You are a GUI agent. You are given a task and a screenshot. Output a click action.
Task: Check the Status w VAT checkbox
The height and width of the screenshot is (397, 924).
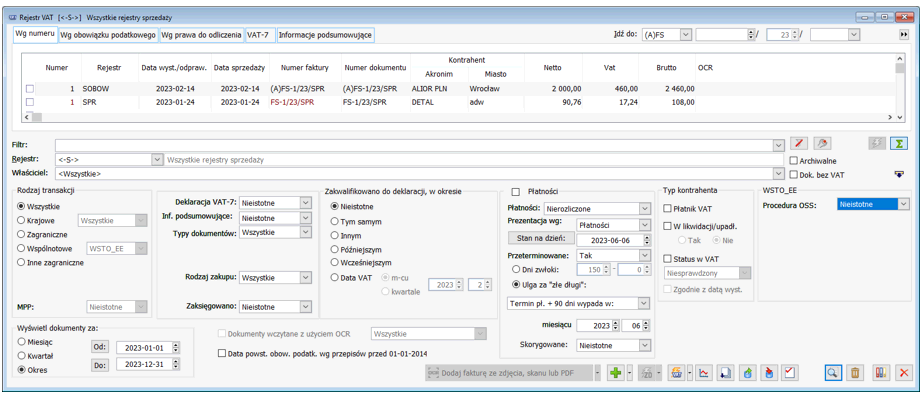click(x=668, y=259)
